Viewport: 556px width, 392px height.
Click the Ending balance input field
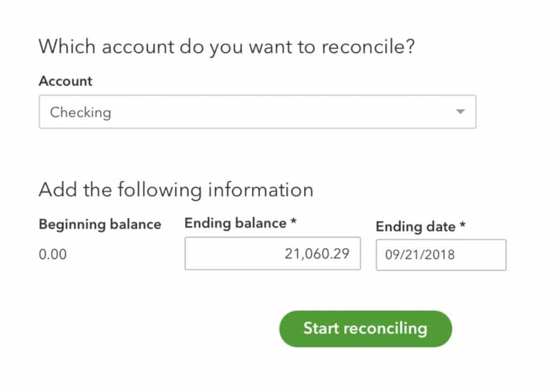[x=272, y=254]
